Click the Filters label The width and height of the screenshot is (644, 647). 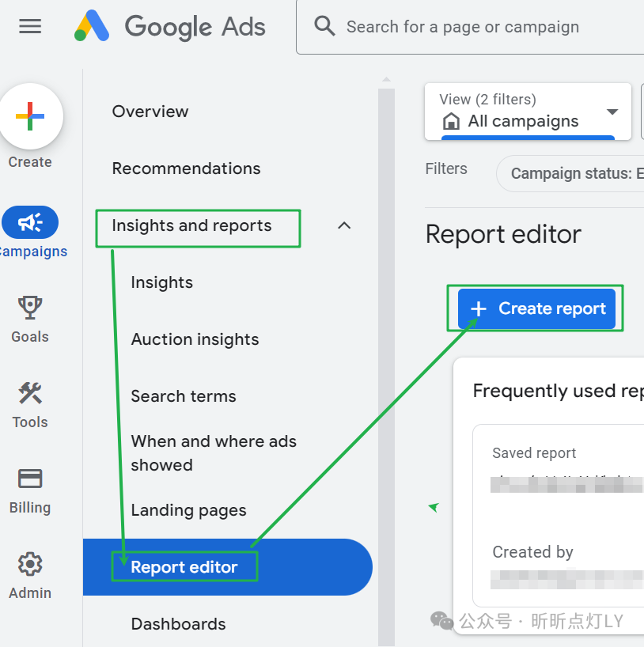click(446, 168)
